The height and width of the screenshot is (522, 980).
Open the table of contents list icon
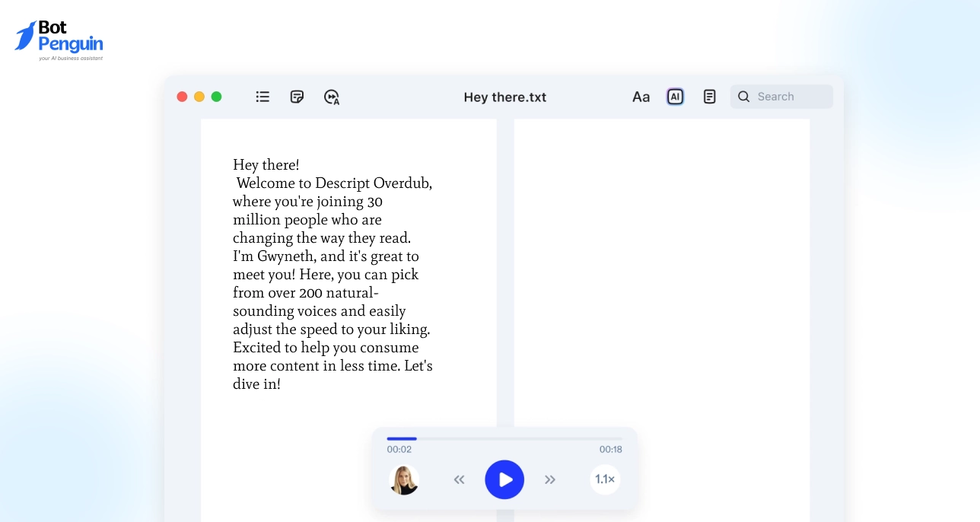[262, 97]
